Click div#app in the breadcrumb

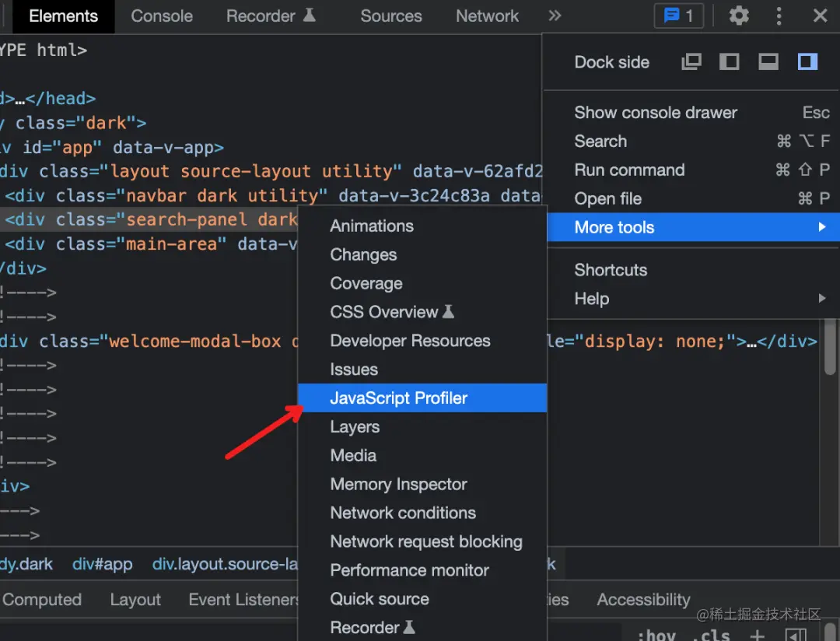tap(103, 564)
